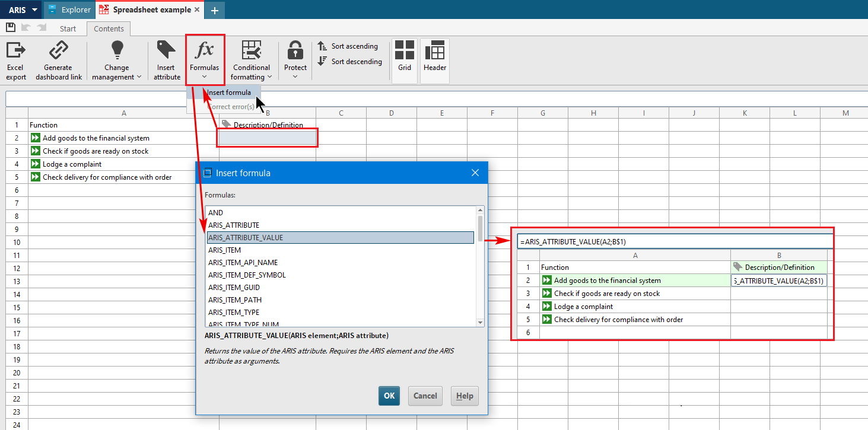The image size is (868, 430).
Task: Select the highlighted cell B2
Action: pos(268,138)
